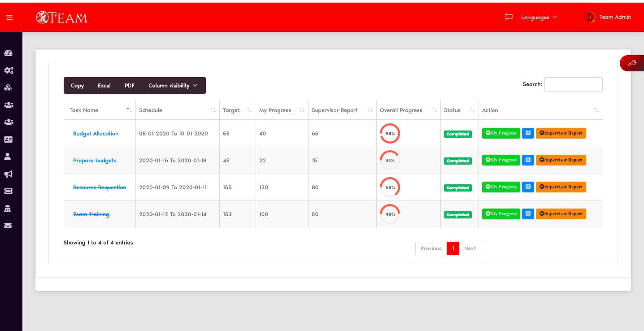
Task: Add Supervisor Report for Prepare budgets
Action: (x=561, y=160)
